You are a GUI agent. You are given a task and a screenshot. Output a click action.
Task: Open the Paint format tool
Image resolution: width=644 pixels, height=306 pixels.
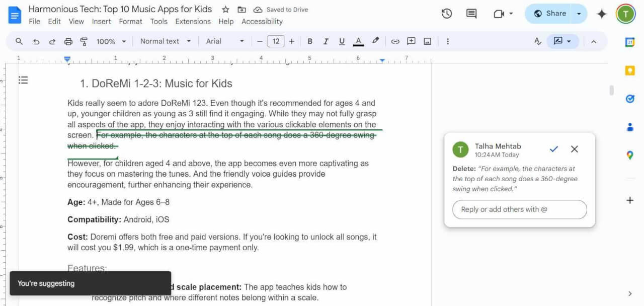click(84, 41)
